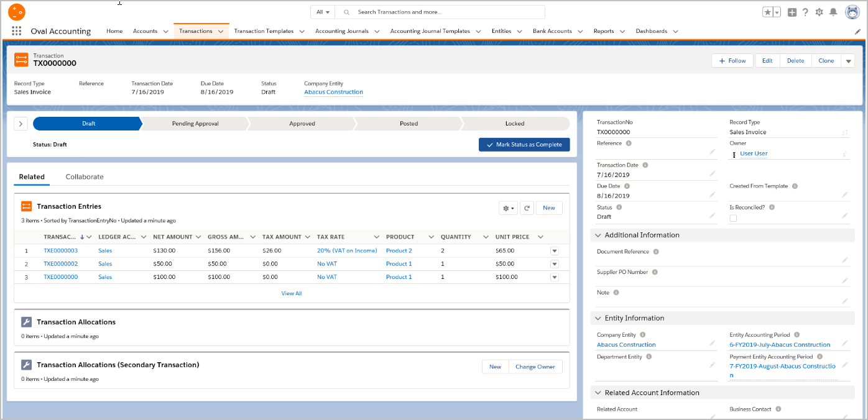Viewport: 868px width, 420px height.
Task: Click the pencil to personalize the nav bar
Action: [858, 31]
